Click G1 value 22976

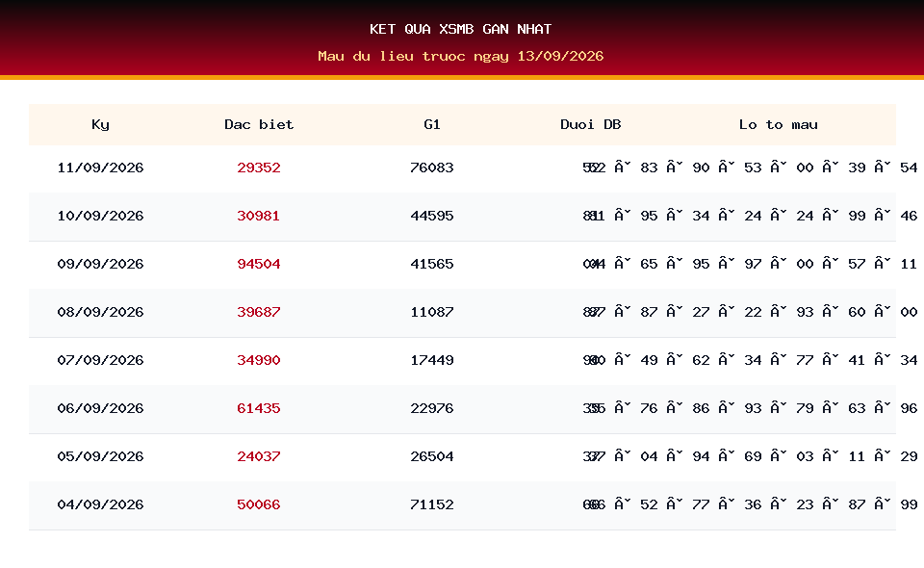(x=432, y=408)
